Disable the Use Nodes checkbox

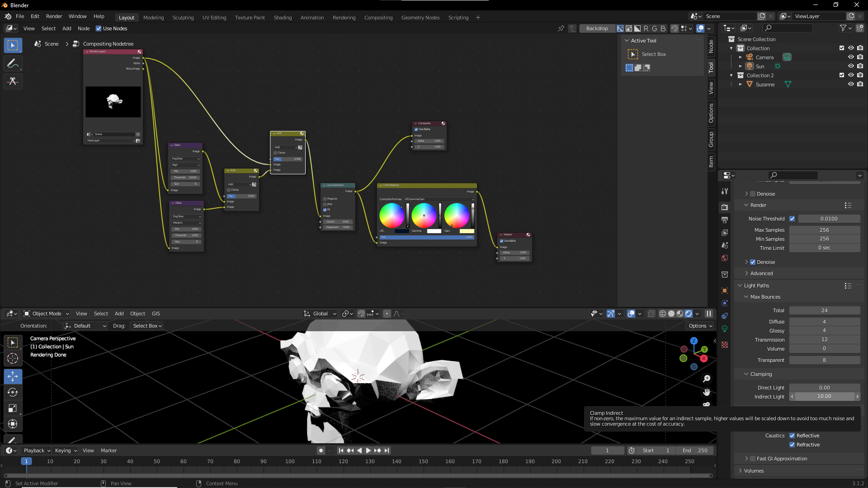click(x=99, y=28)
